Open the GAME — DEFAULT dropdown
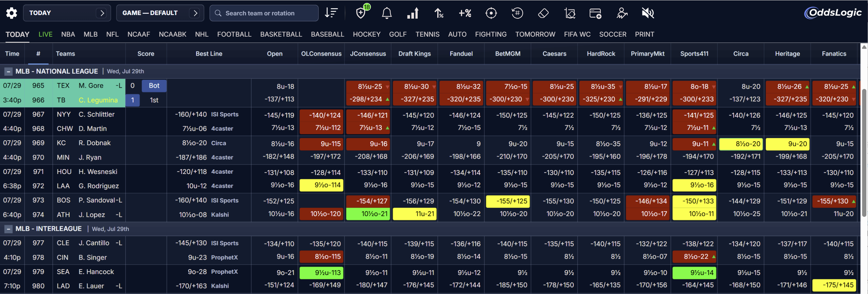The image size is (868, 294). pyautogui.click(x=160, y=13)
